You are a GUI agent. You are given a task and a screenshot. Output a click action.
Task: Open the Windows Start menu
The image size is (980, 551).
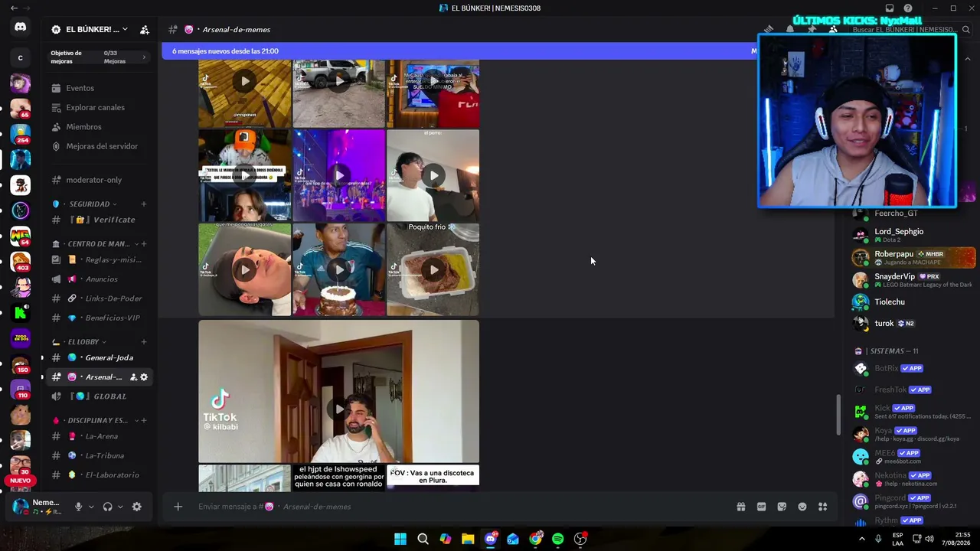tap(400, 539)
